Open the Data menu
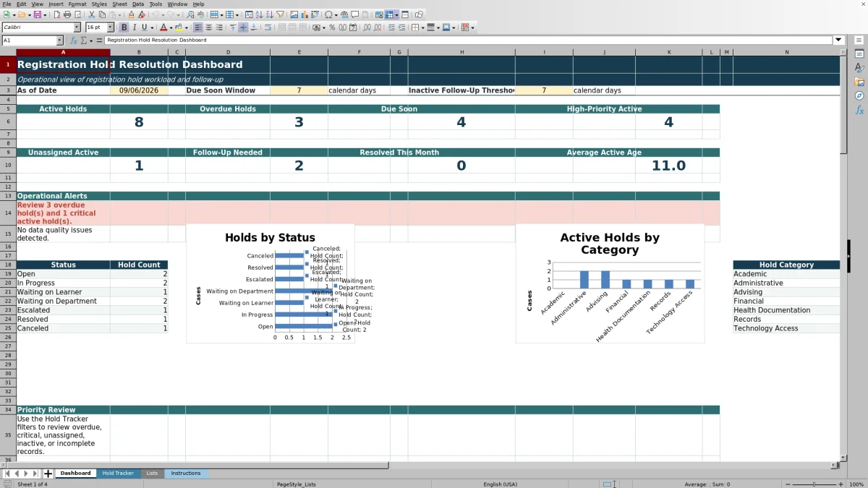Viewport: 868px width, 488px height. point(137,4)
